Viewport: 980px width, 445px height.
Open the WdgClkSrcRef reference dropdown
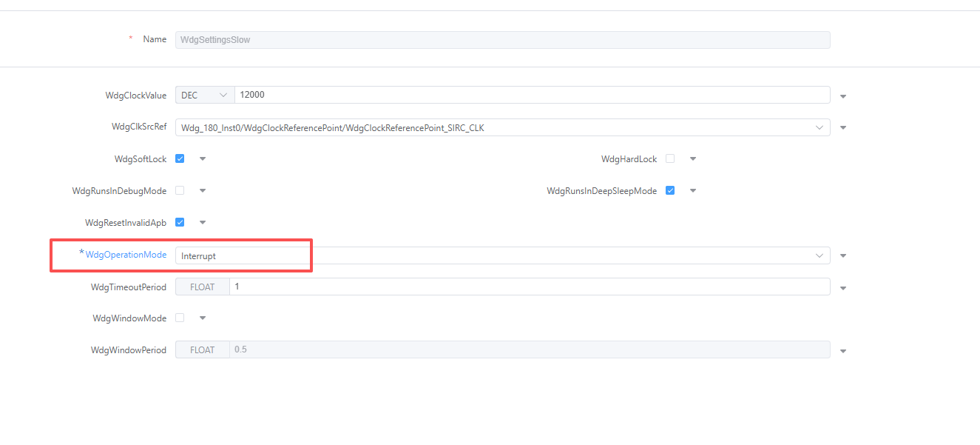point(502,127)
